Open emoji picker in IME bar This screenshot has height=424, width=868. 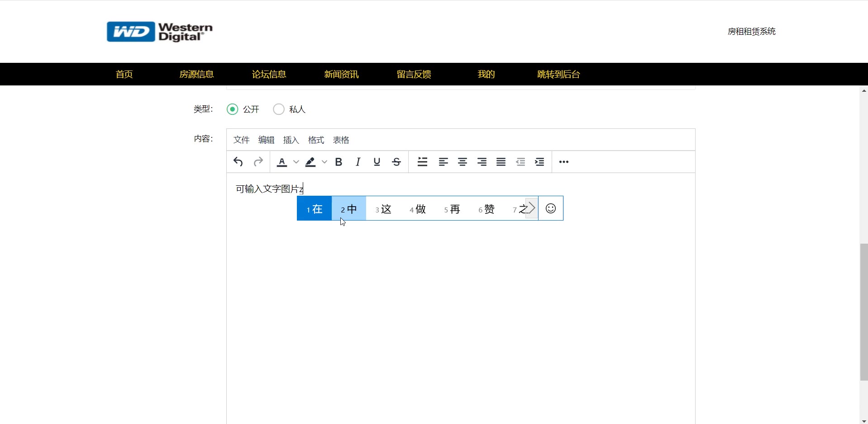coord(551,208)
